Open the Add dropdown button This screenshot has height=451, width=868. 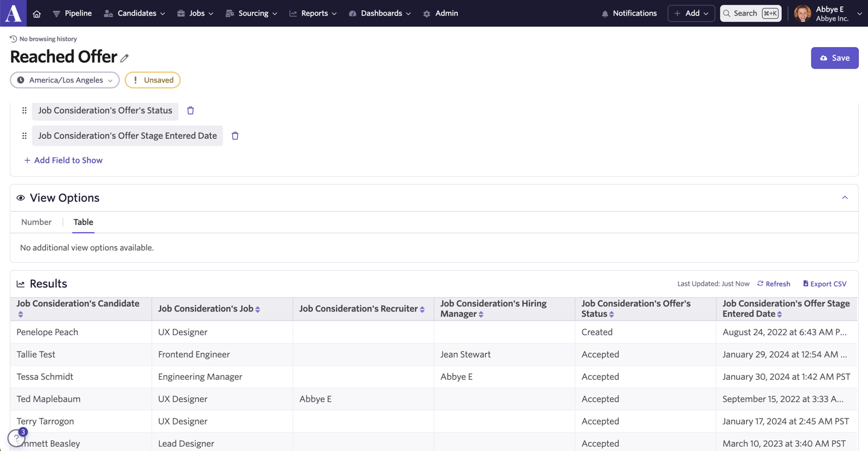coord(691,13)
